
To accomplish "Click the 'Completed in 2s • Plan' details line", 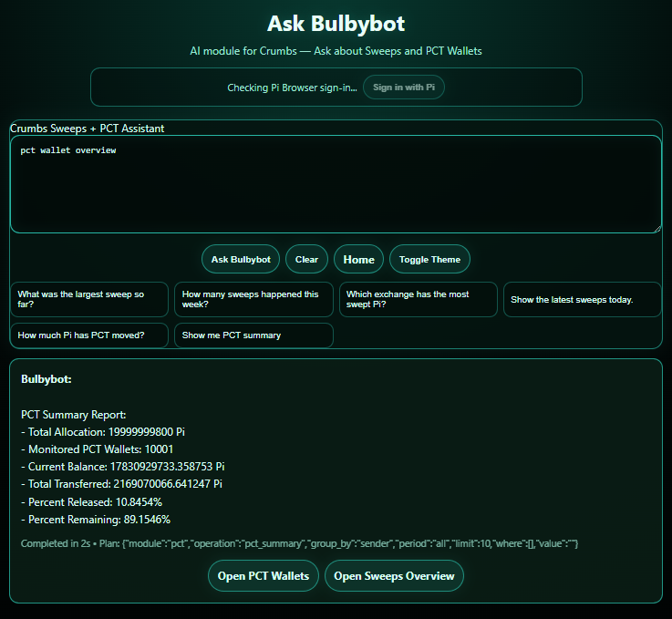I will (300, 543).
